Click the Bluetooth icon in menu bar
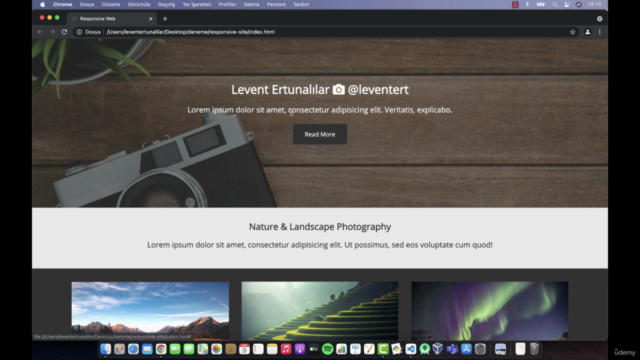The width and height of the screenshot is (640, 360). pos(527,4)
